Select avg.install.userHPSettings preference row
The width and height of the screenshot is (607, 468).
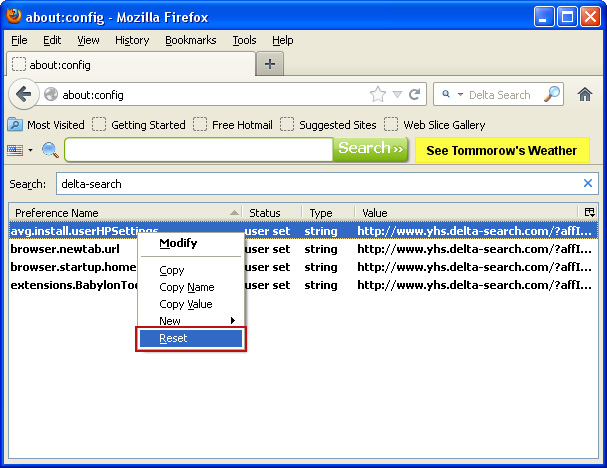pyautogui.click(x=303, y=231)
